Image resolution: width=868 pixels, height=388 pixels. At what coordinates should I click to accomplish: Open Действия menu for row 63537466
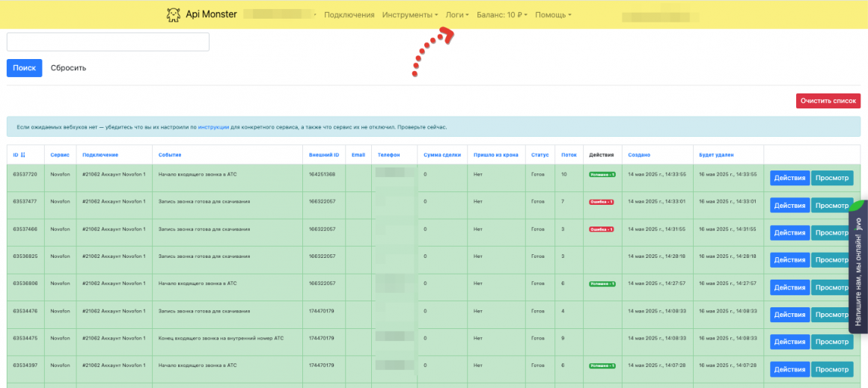pyautogui.click(x=789, y=233)
